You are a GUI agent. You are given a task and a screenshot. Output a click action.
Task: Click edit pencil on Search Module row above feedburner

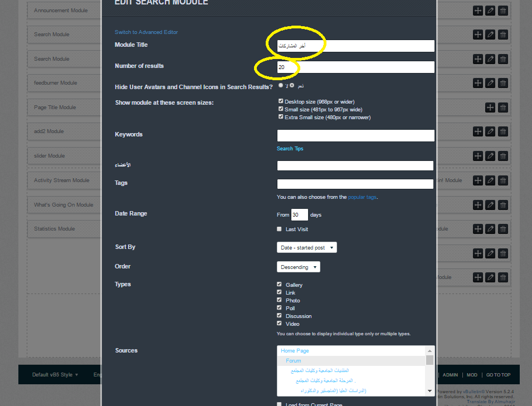(x=490, y=59)
